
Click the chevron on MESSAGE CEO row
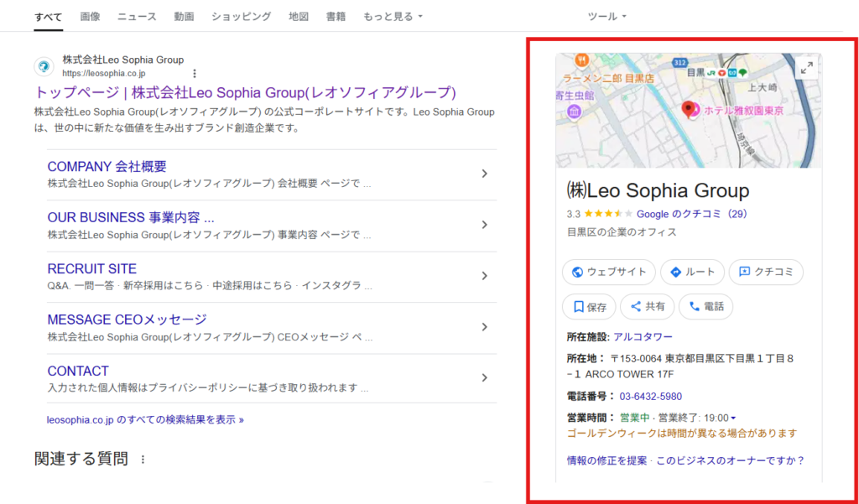pyautogui.click(x=484, y=326)
